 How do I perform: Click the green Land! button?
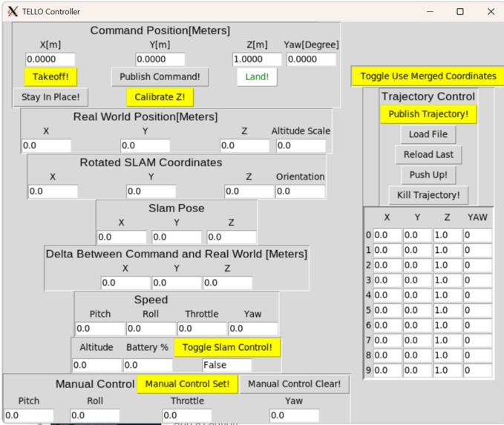(x=257, y=77)
